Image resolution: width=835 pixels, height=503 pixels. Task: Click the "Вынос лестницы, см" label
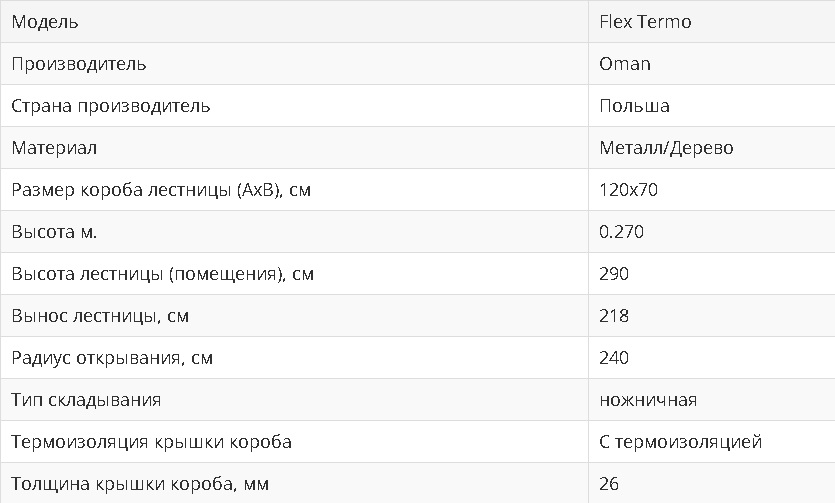[x=100, y=316]
